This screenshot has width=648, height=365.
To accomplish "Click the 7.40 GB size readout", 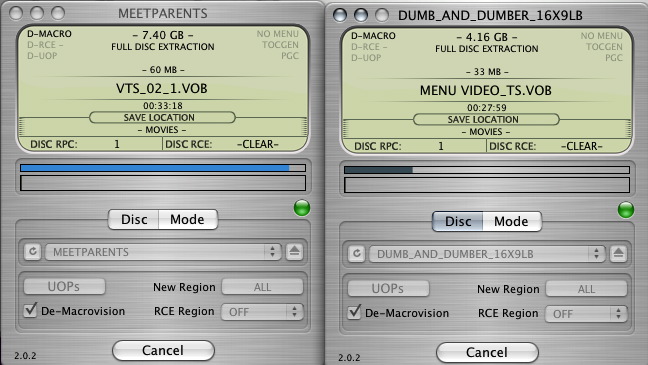I will click(x=163, y=35).
